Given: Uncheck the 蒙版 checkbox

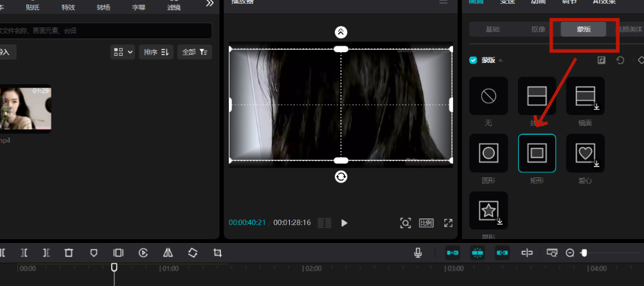Looking at the screenshot, I should tap(474, 60).
